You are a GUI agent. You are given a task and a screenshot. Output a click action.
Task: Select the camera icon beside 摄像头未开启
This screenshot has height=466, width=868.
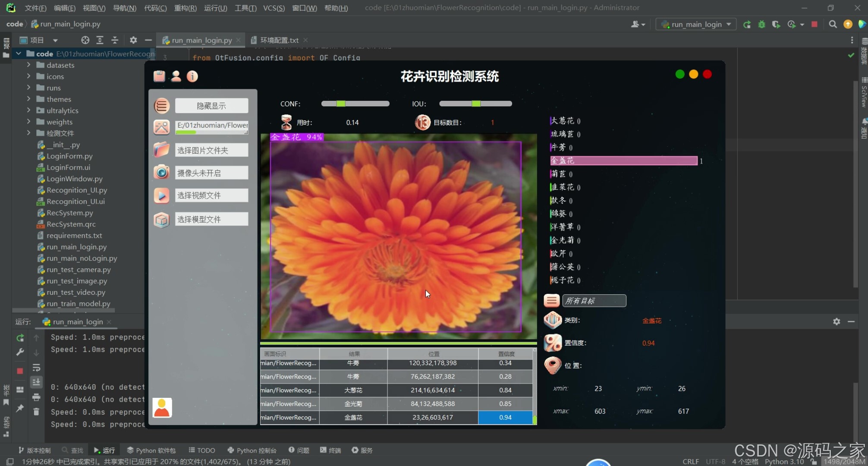pyautogui.click(x=161, y=173)
